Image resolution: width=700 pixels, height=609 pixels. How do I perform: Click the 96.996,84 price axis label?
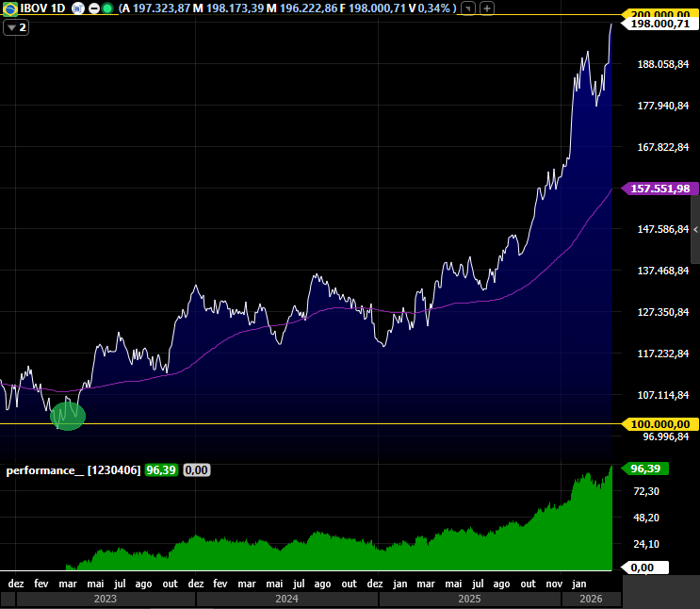(666, 437)
